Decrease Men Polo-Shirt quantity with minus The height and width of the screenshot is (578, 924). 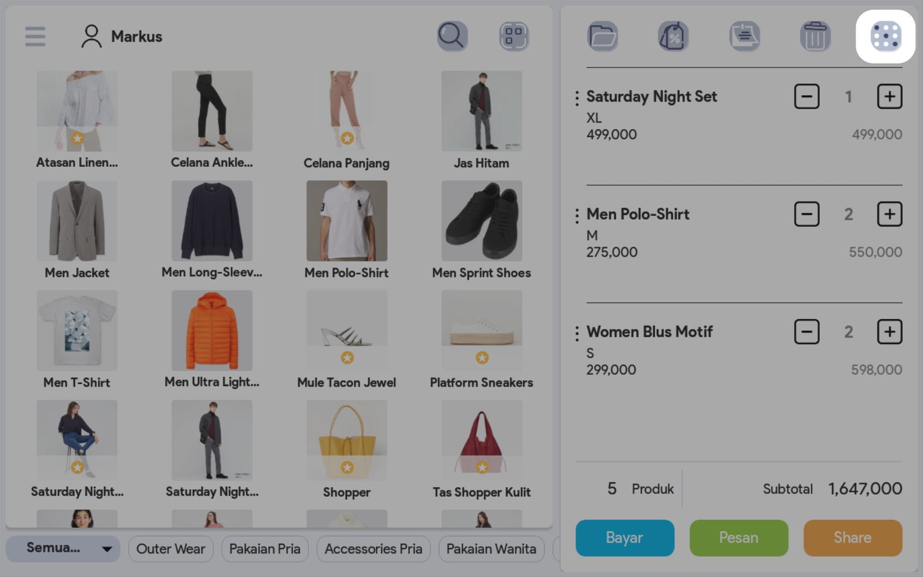(x=807, y=214)
